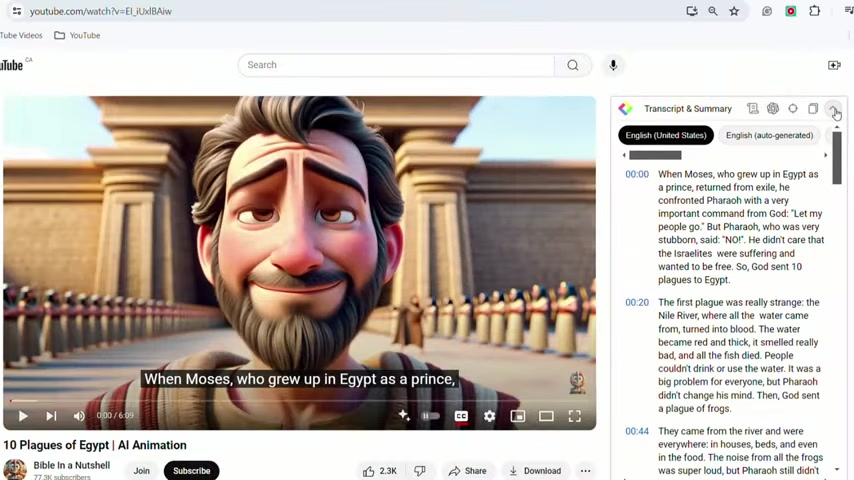Open the transcript scroll icon in the panel

(753, 108)
